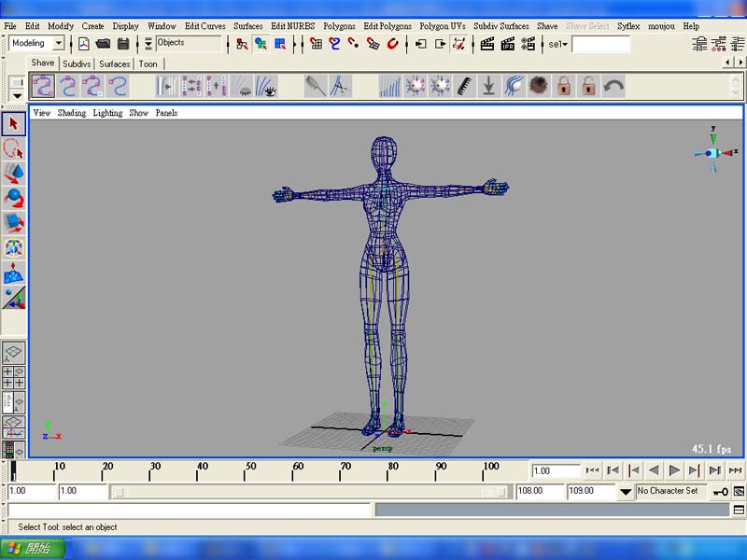Enable Select by Component Type mode
Screen dimensions: 747x560
(x=280, y=44)
